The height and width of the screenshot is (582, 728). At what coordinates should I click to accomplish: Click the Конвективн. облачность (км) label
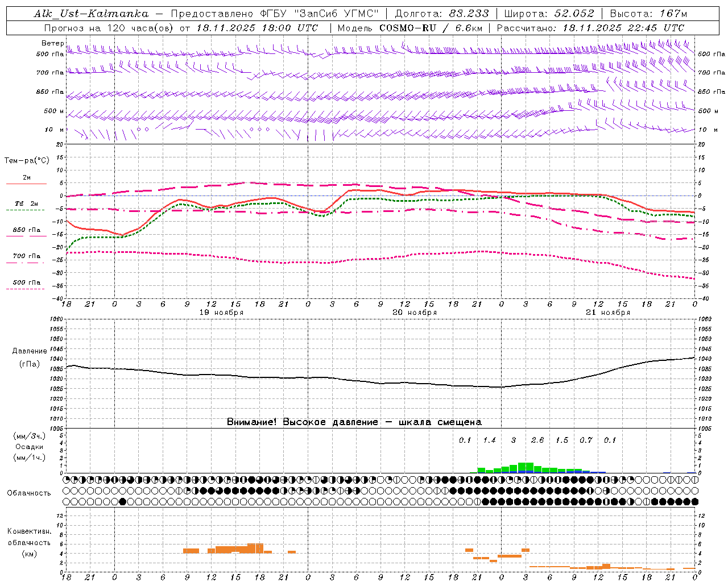click(x=29, y=543)
